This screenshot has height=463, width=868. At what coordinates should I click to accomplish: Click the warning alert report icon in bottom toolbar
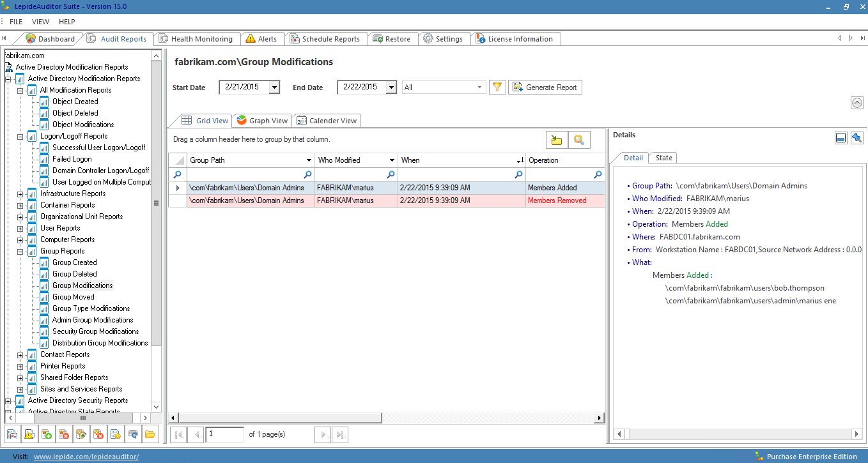[x=29, y=434]
